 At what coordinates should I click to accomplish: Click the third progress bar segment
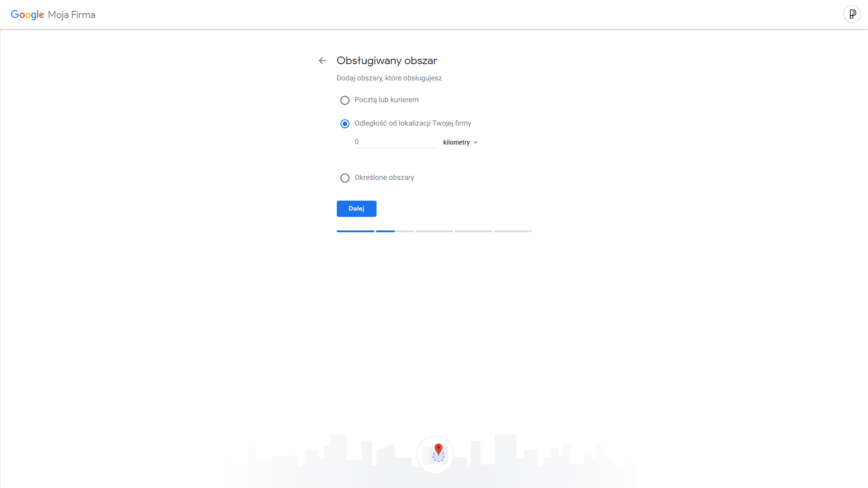pyautogui.click(x=434, y=231)
